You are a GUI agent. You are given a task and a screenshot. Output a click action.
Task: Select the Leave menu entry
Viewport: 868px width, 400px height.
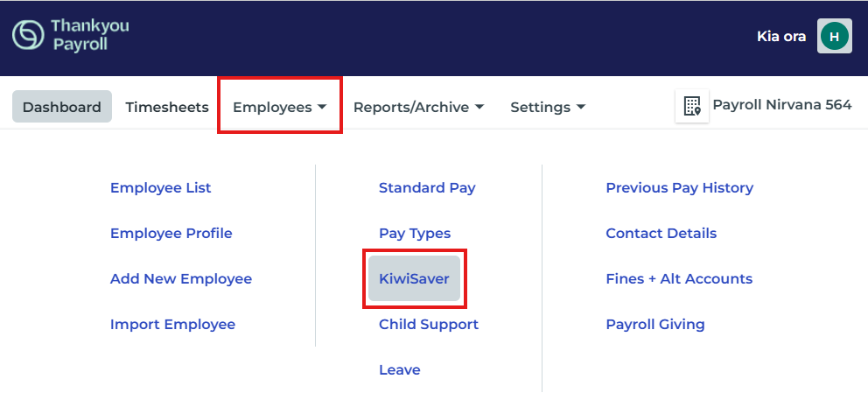pyautogui.click(x=400, y=369)
